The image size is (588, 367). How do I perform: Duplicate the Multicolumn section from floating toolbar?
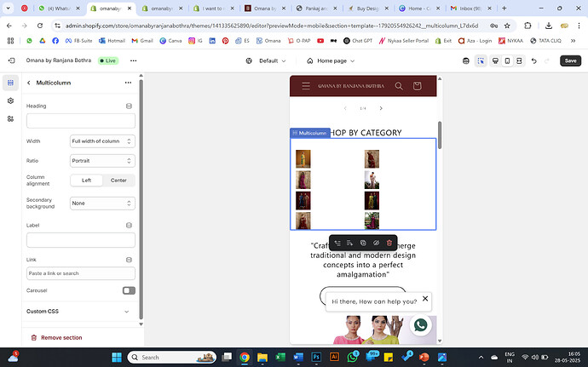click(x=363, y=243)
